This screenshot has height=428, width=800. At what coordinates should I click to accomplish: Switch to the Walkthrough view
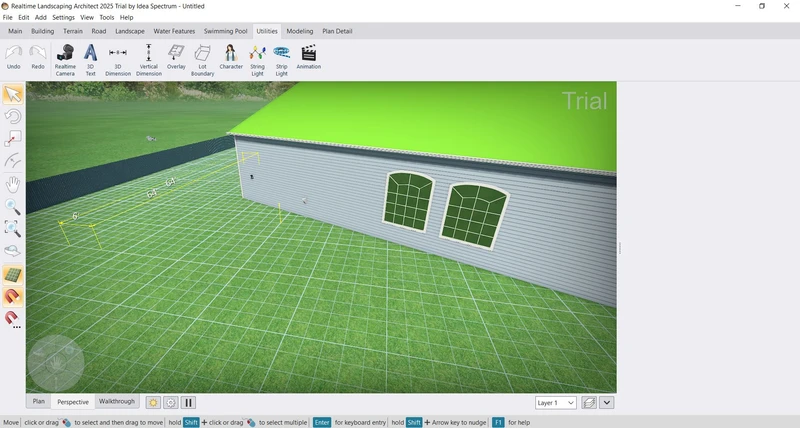point(116,401)
